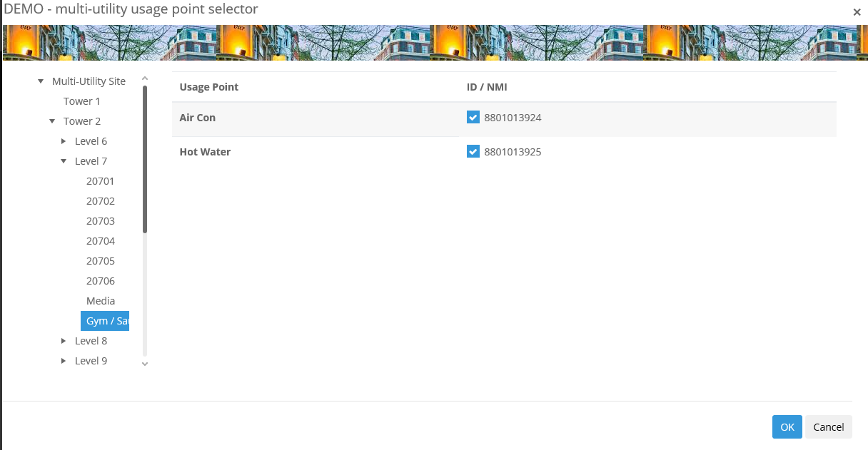Image resolution: width=868 pixels, height=450 pixels.
Task: Collapse the Multi-Utility Site tree node
Action: (41, 81)
